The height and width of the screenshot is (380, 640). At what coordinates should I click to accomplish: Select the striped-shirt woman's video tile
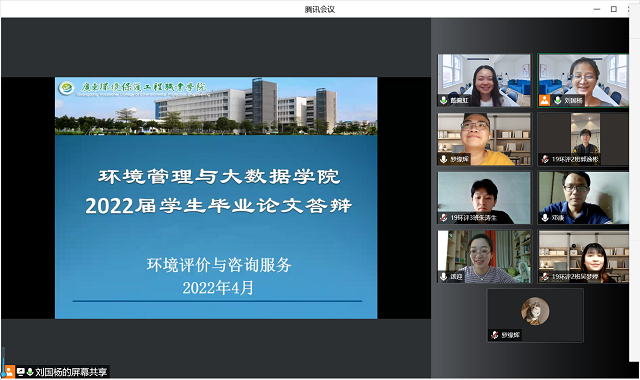[x=484, y=257]
